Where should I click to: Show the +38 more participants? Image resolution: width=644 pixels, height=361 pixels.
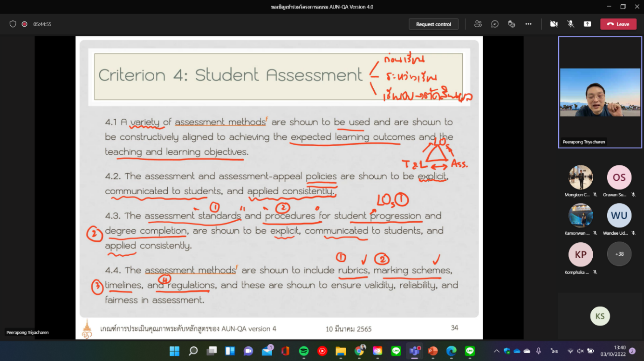pyautogui.click(x=619, y=254)
